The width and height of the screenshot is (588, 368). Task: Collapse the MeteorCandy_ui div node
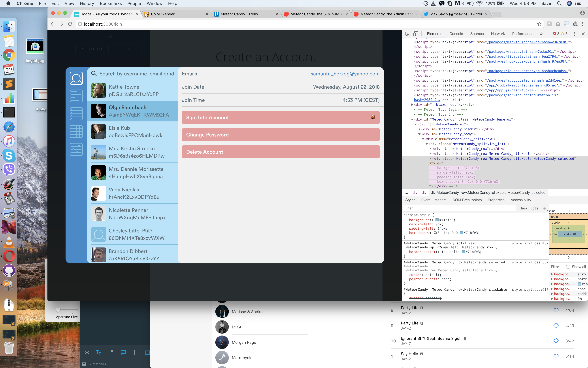pos(415,124)
